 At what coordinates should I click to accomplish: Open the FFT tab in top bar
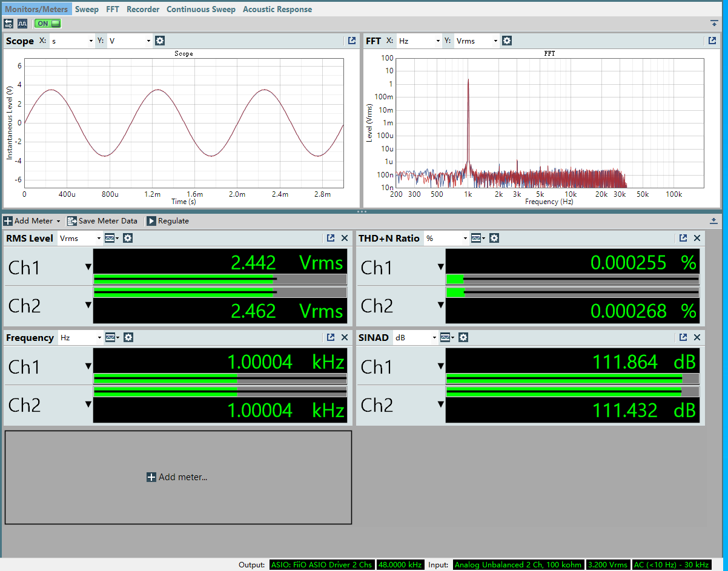click(113, 9)
